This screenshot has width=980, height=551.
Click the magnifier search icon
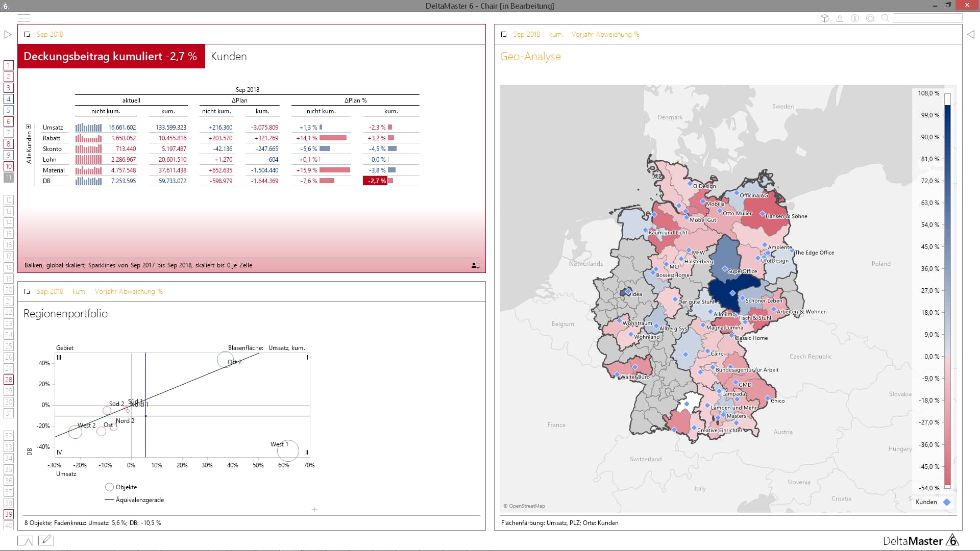[886, 18]
